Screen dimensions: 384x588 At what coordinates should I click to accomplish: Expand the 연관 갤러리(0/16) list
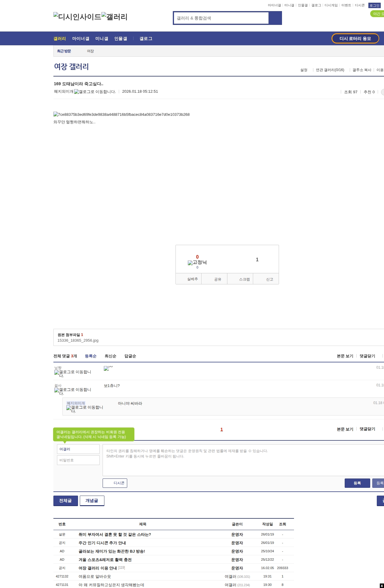point(330,70)
